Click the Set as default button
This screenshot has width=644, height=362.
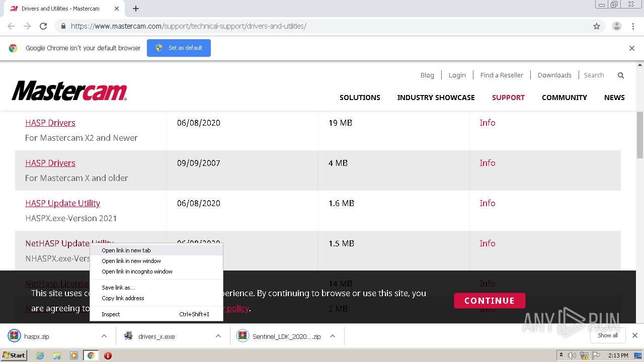pos(179,48)
